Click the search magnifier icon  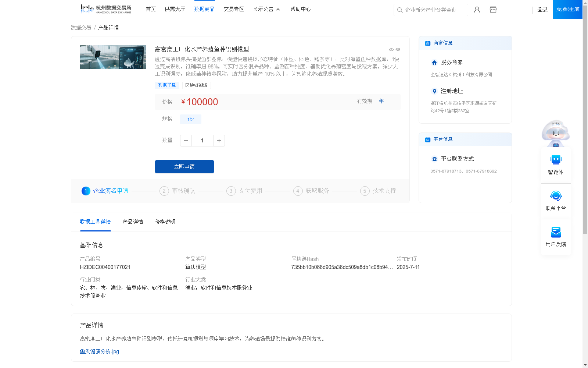click(x=400, y=10)
